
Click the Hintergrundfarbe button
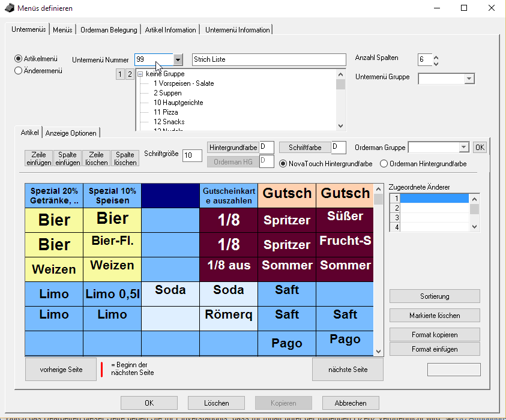(233, 148)
